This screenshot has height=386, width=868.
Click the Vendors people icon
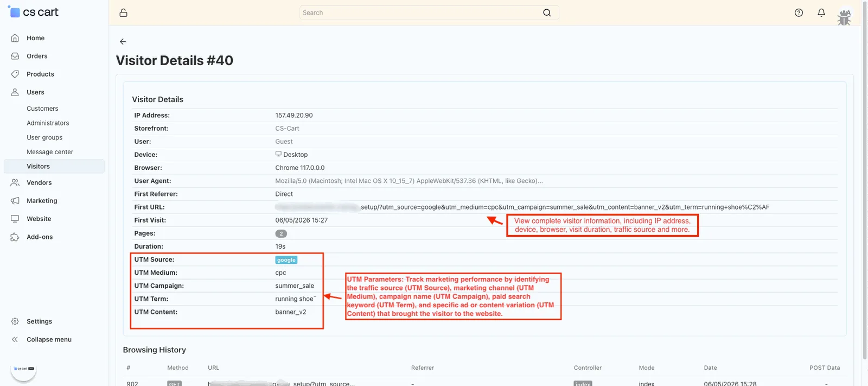click(x=15, y=183)
